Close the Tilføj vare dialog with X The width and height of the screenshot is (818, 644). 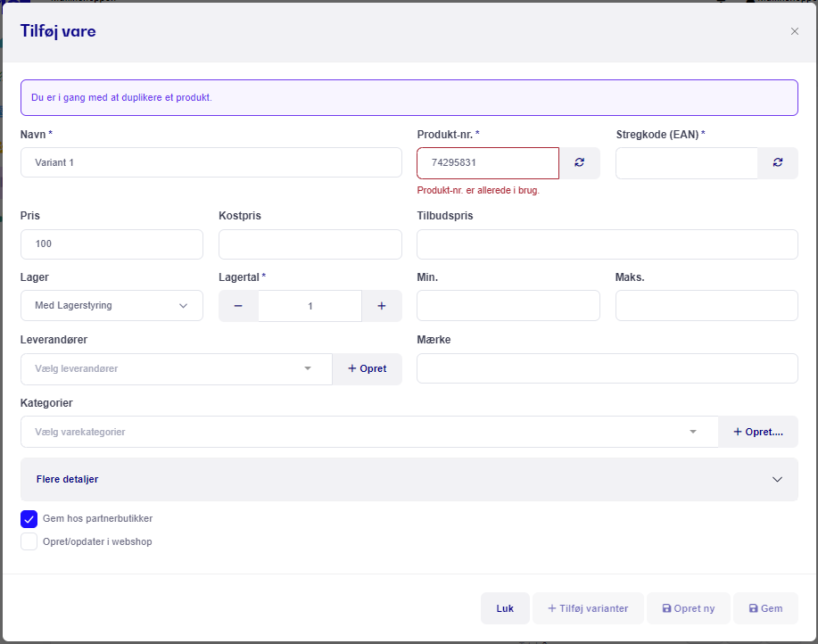795,31
